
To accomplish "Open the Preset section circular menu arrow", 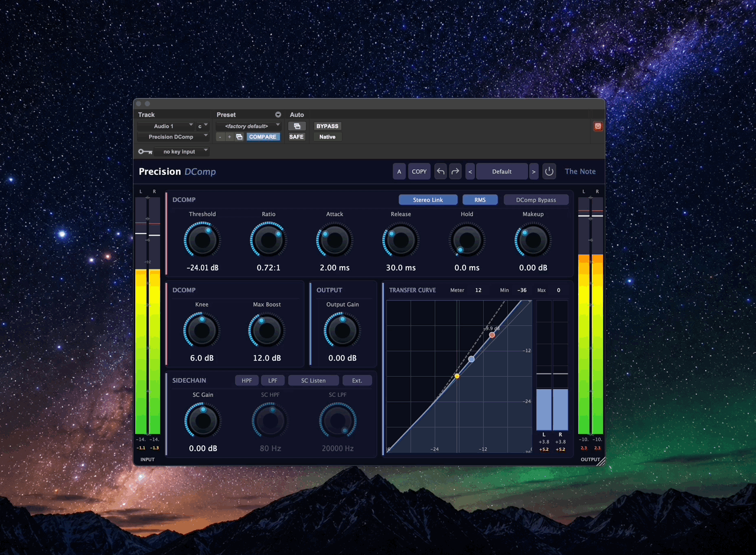I will pos(278,115).
